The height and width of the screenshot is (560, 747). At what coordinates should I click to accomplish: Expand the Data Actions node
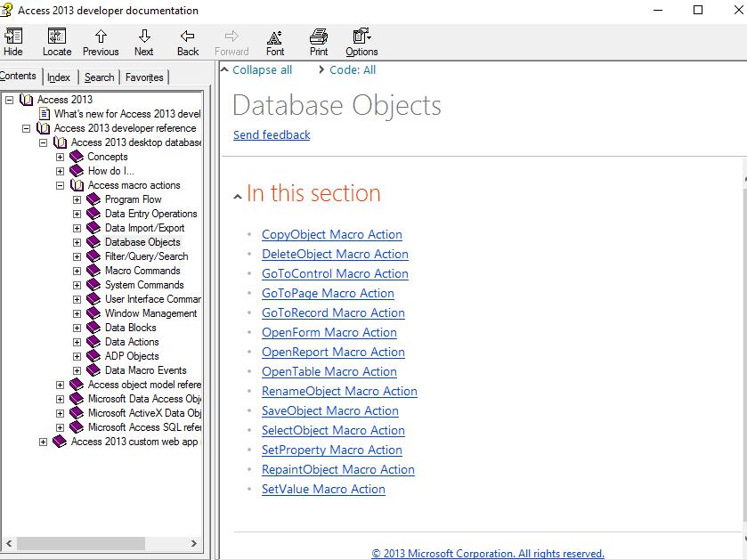tap(77, 342)
